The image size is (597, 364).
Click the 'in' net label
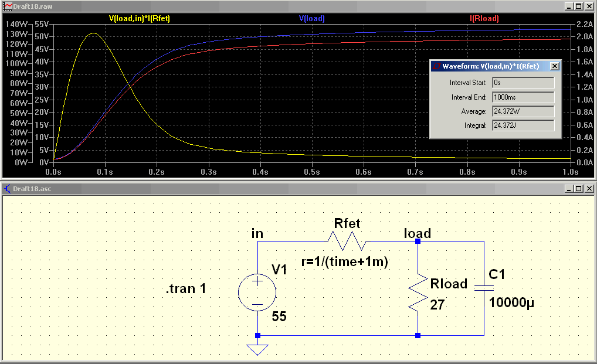point(257,233)
